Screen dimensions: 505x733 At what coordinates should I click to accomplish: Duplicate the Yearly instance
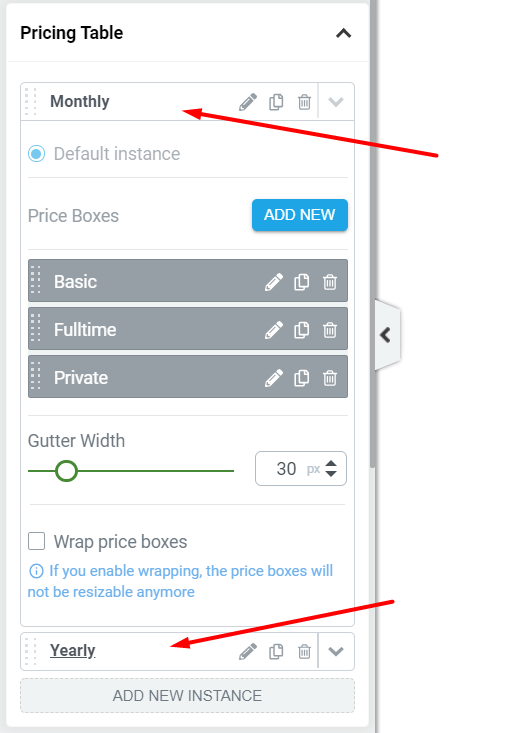276,651
